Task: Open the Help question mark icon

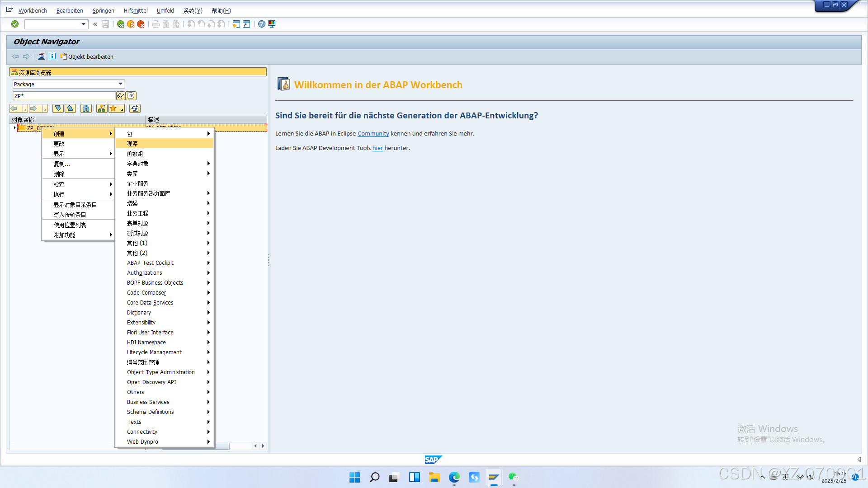Action: (262, 24)
